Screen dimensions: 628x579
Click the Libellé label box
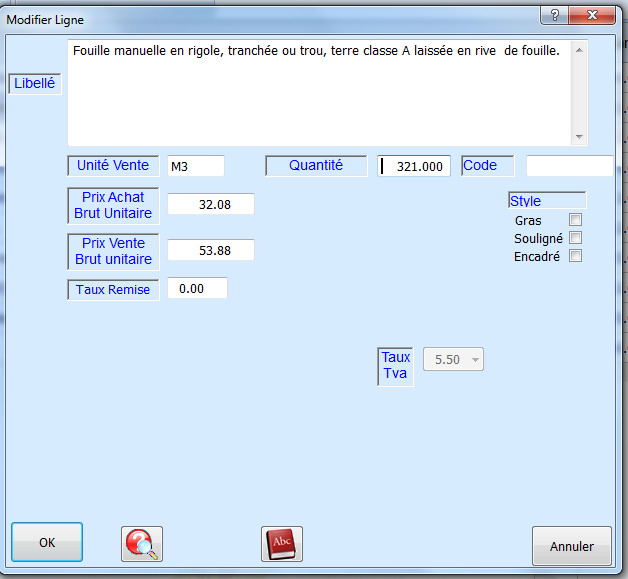pyautogui.click(x=35, y=84)
